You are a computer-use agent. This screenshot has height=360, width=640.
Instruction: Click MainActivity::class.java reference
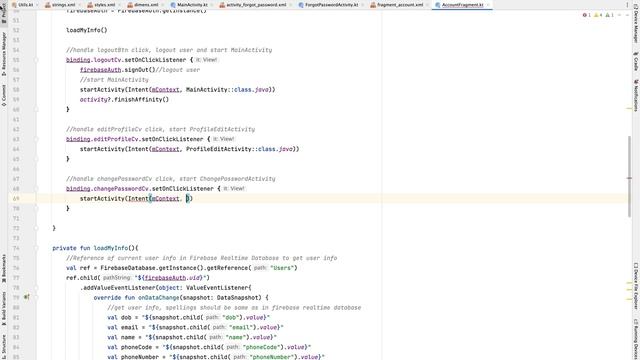click(x=227, y=90)
